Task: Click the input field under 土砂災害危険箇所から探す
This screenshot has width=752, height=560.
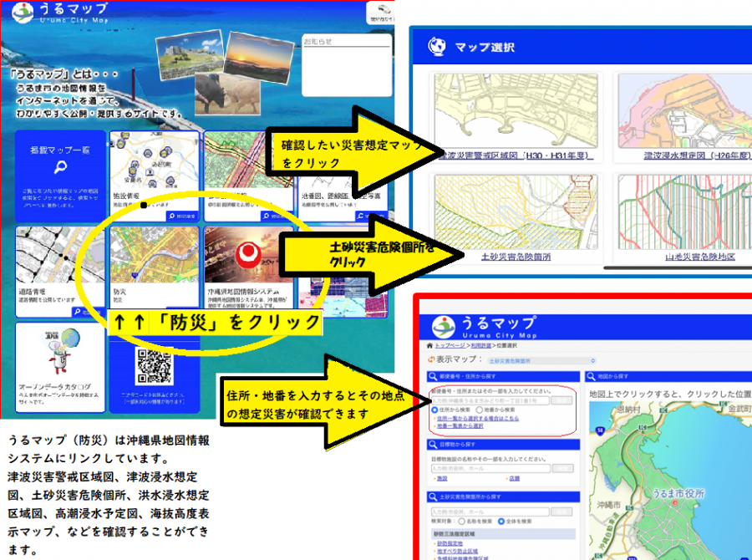Action: 490,512
